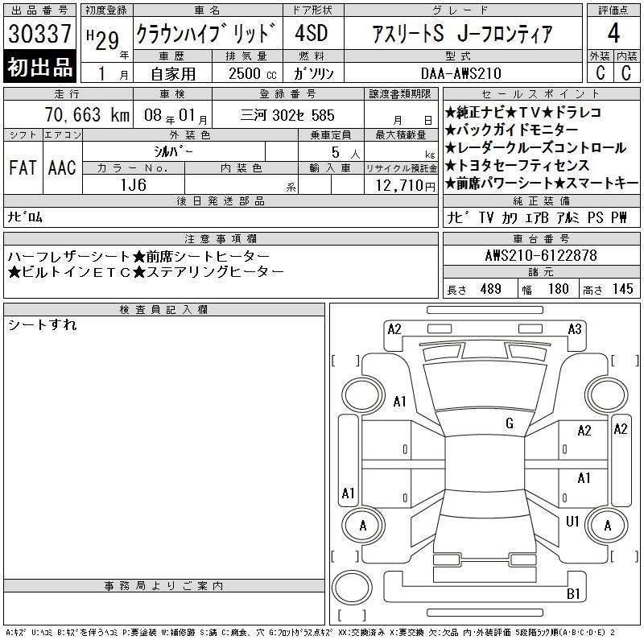The width and height of the screenshot is (644, 644).
Task: Select the inspector remark シートすれ
Action: pos(43,325)
